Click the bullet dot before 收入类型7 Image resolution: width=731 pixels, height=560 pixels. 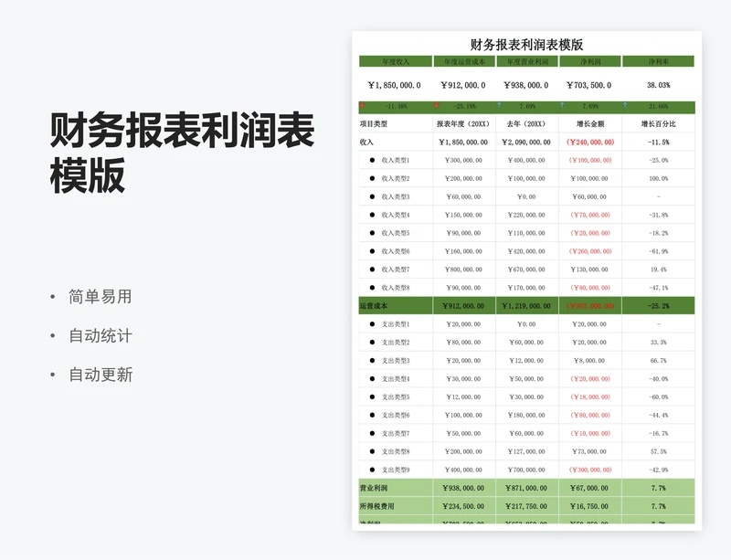[x=372, y=269]
